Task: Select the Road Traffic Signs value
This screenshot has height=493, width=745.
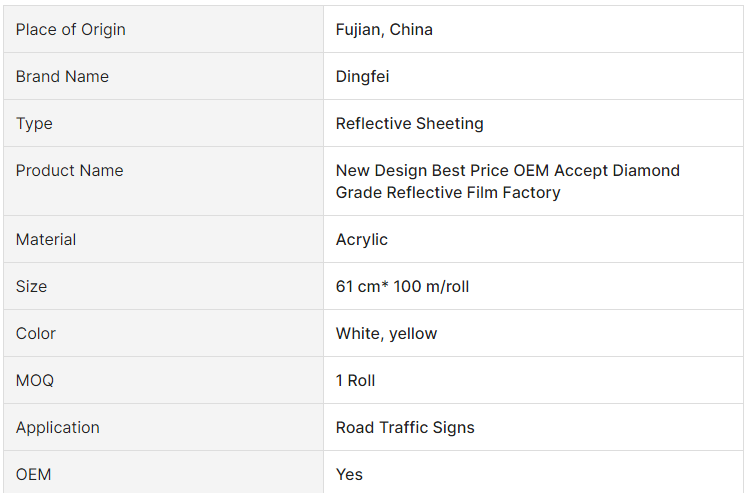Action: coord(405,428)
